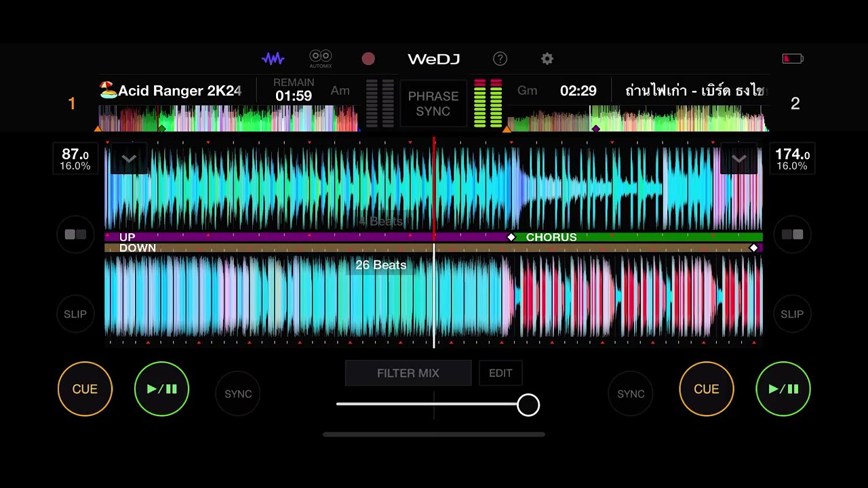Tap the diamond marker before CHORUS
The image size is (868, 488).
tap(512, 237)
